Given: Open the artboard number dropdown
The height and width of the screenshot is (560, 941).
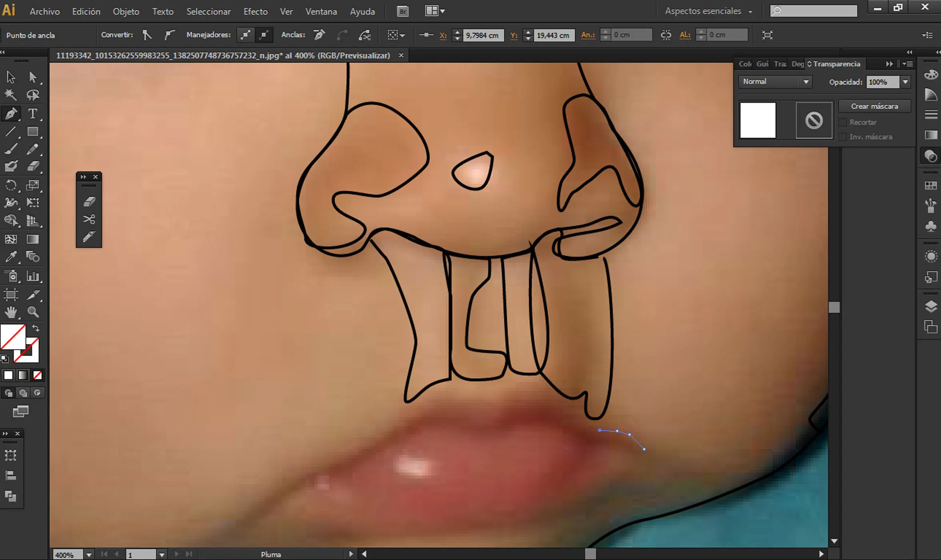Looking at the screenshot, I should (x=162, y=555).
